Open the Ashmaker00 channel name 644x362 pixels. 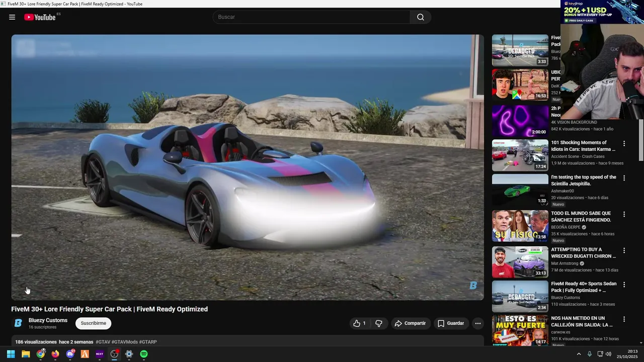coord(562,191)
